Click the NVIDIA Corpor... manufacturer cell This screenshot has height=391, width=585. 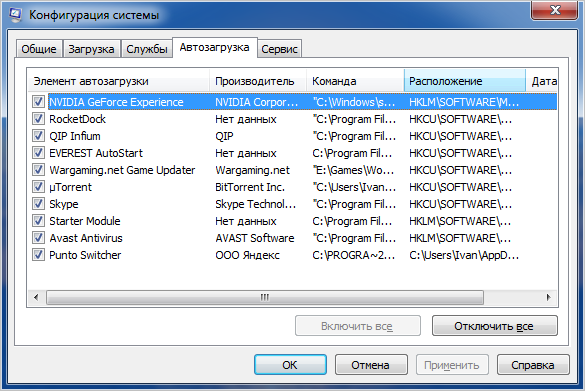(x=257, y=102)
